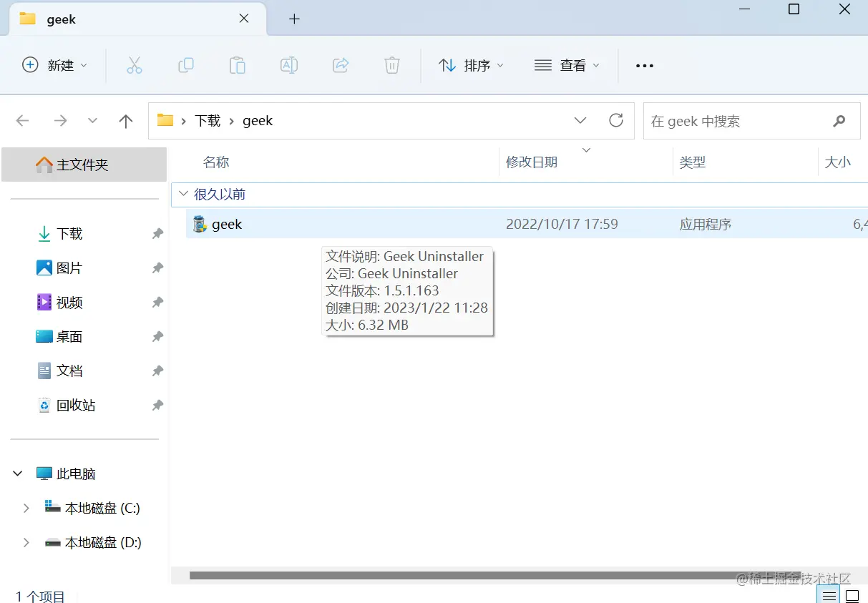This screenshot has height=603, width=868.
Task: Click the Rename icon in toolbar
Action: (x=288, y=65)
